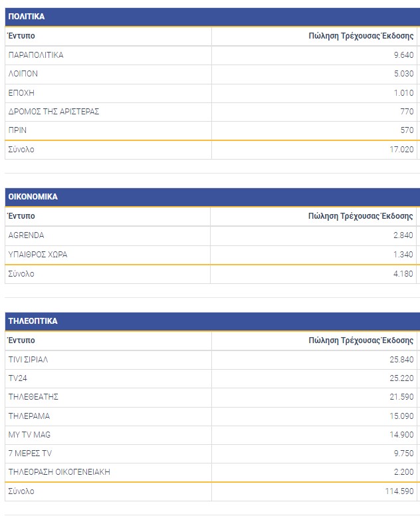
Task: Click ΤΗΛΕΟΡΑΣΗ ΟΙΚΟΓΕΝΕΙΑΚΗ magazine name
Action: (59, 472)
